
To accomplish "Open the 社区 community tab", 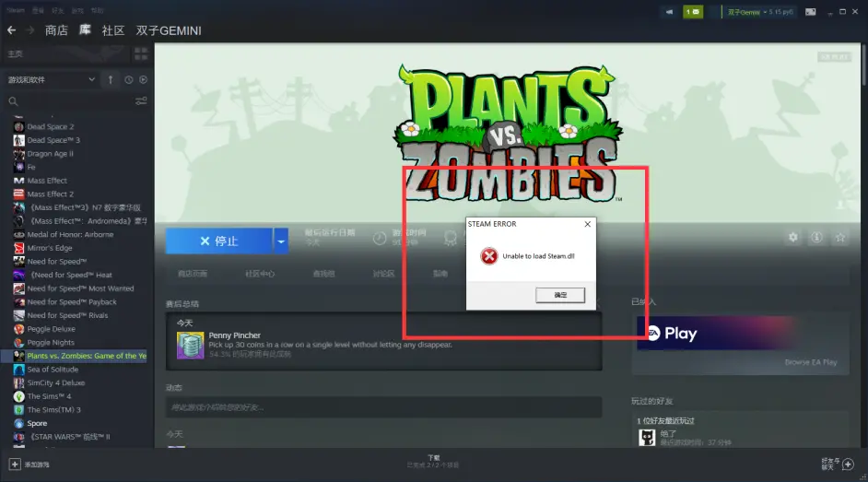I will click(x=113, y=30).
